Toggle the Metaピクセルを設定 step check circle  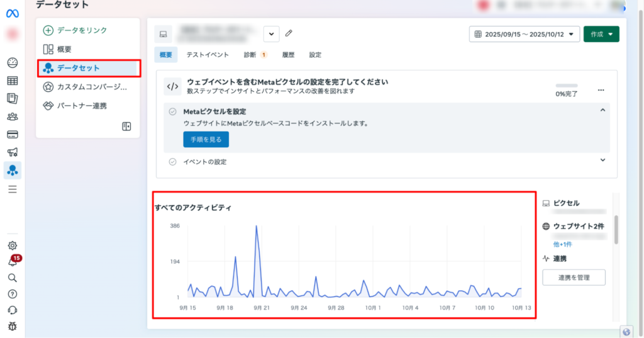(x=172, y=111)
